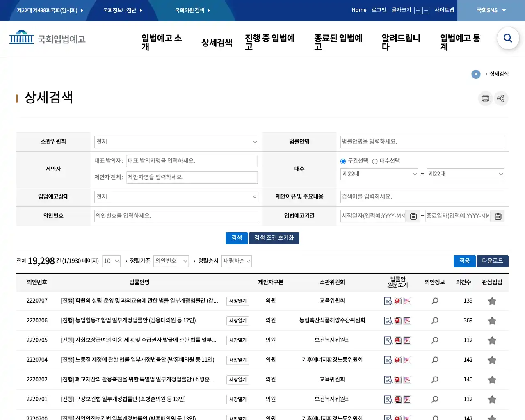This screenshot has width=525, height=420.
Task: Open the 종료된 입법예고 menu
Action: click(x=338, y=42)
